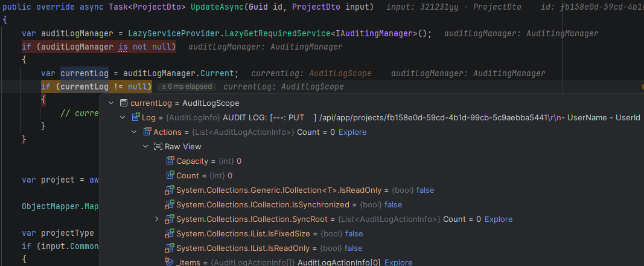Click the _items field icon
This screenshot has height=266, width=644.
point(170,262)
